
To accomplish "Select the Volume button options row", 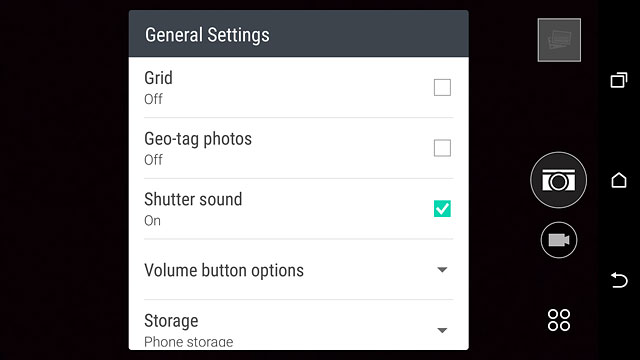I will [299, 270].
